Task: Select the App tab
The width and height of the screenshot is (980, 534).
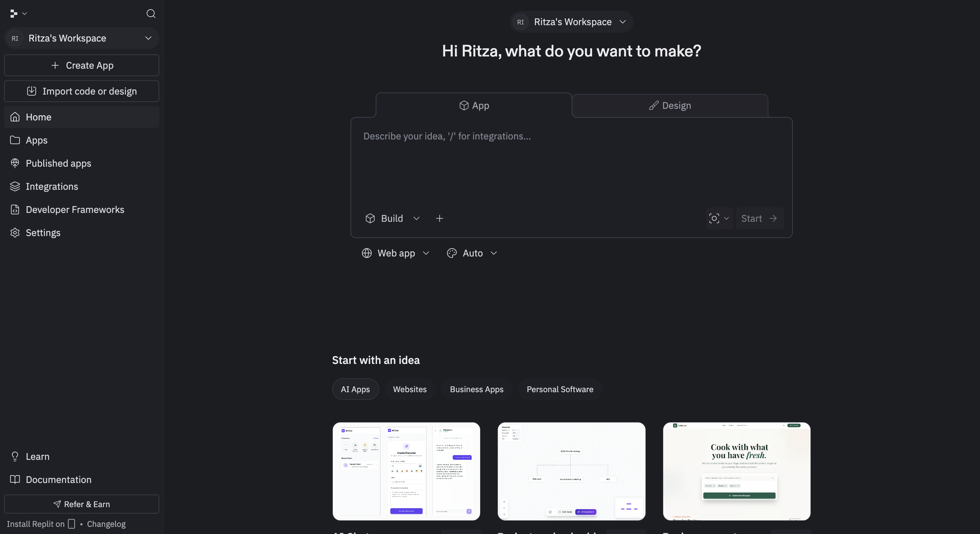Action: click(474, 106)
